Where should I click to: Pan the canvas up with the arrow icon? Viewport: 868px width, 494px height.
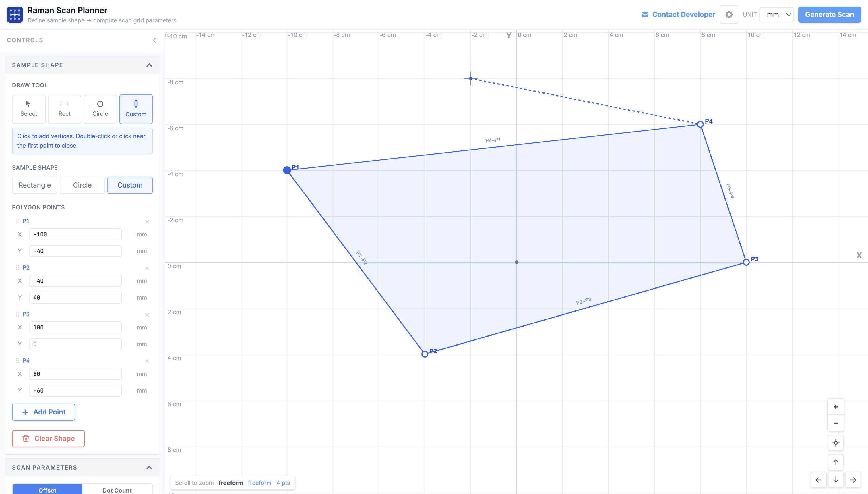836,462
